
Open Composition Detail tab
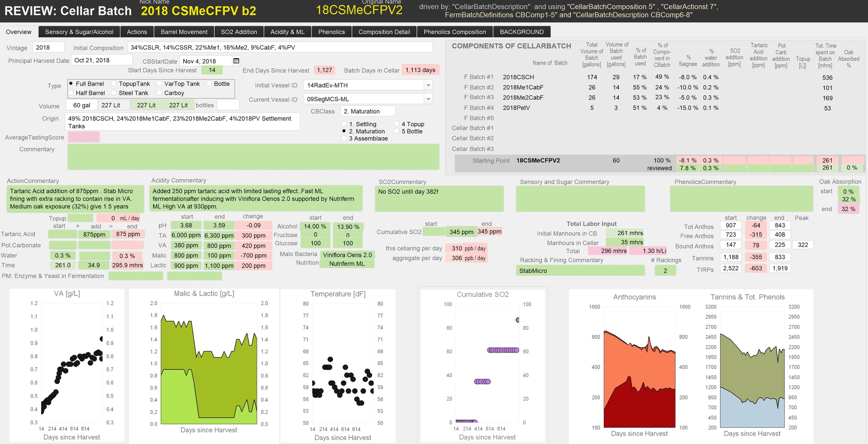(384, 32)
